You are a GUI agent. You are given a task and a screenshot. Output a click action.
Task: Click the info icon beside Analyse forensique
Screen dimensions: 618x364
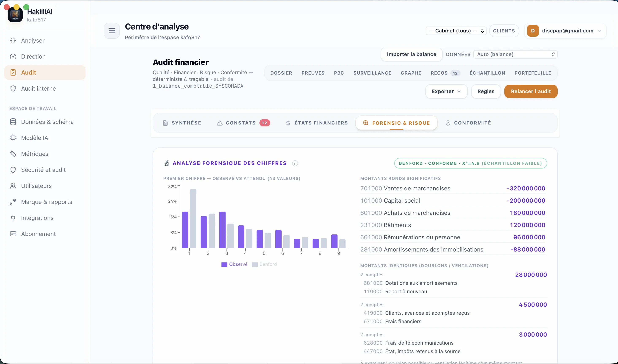point(295,163)
